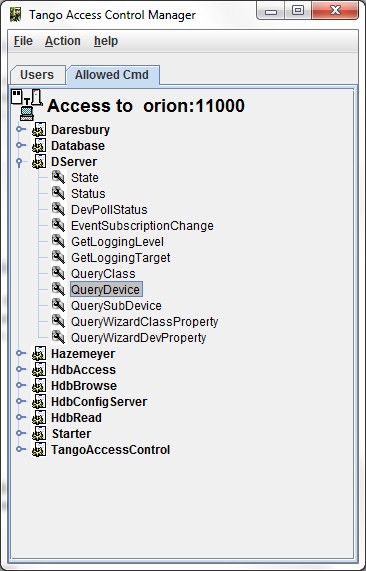The width and height of the screenshot is (366, 571).
Task: Select the Daresbury label
Action: (x=80, y=130)
